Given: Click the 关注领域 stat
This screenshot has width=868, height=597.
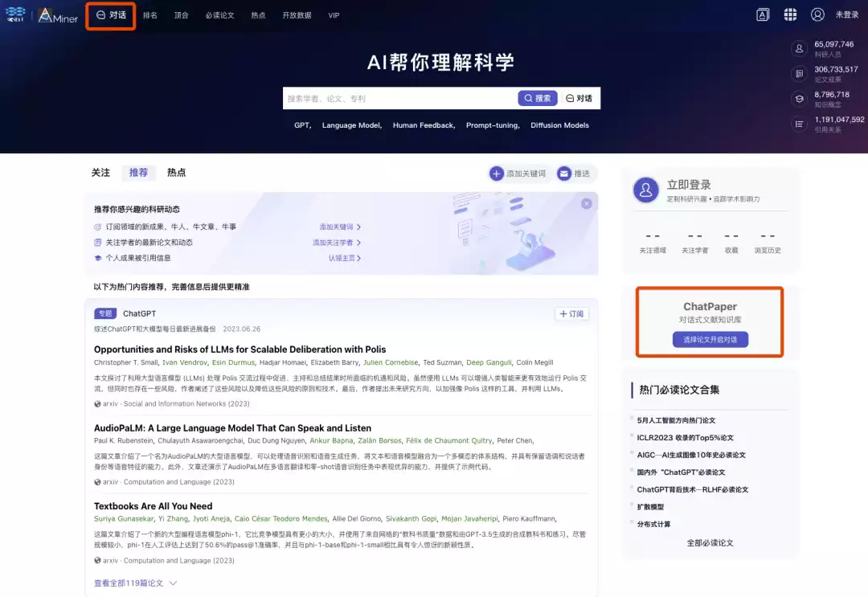Looking at the screenshot, I should [x=653, y=243].
